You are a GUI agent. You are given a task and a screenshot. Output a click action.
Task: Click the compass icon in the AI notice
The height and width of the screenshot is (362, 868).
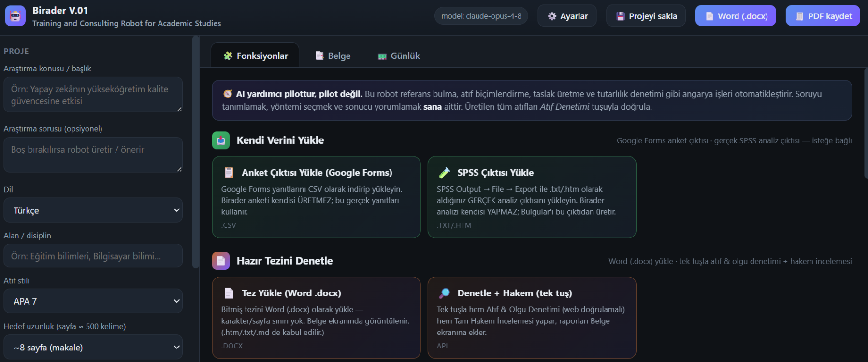(228, 94)
